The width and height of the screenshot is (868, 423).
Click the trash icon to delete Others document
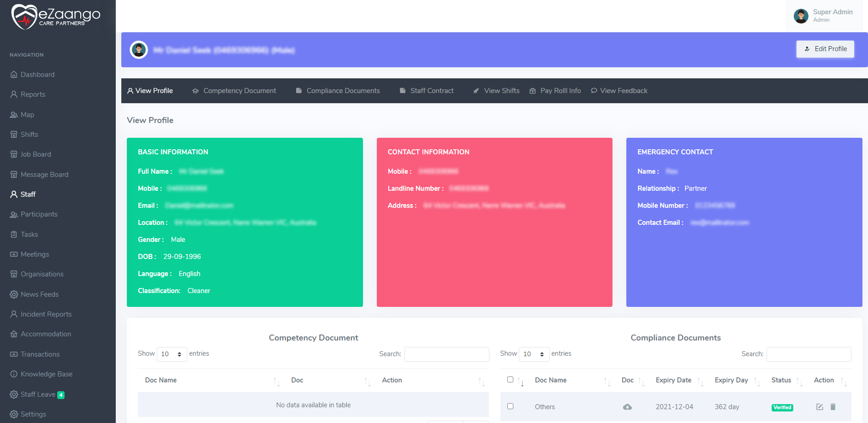(x=833, y=407)
